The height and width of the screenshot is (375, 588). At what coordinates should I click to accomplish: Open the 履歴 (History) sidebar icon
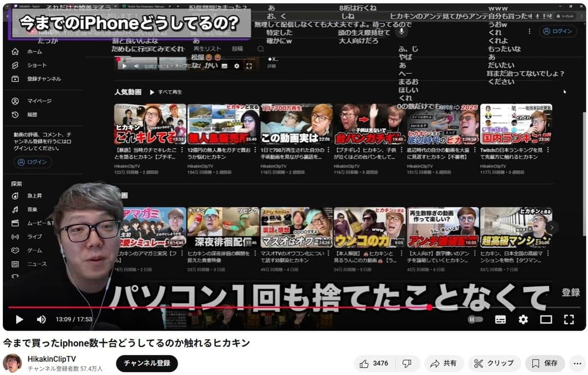(x=15, y=114)
